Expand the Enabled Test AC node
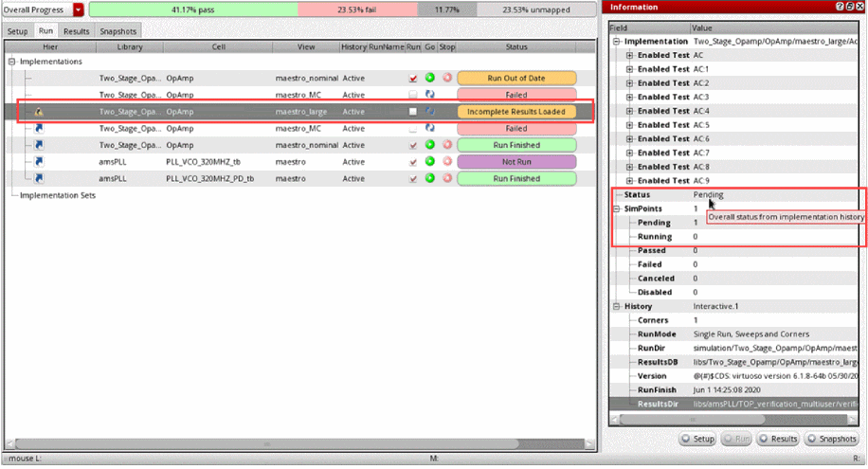The height and width of the screenshot is (469, 868). coord(629,55)
